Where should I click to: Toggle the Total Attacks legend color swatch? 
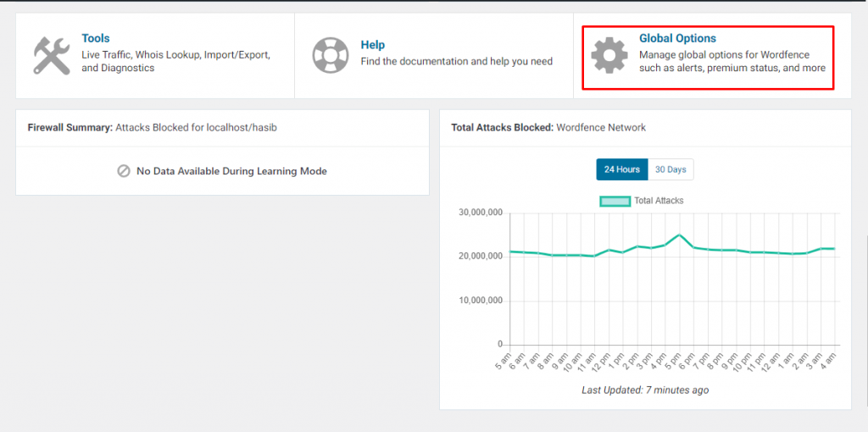pos(615,201)
